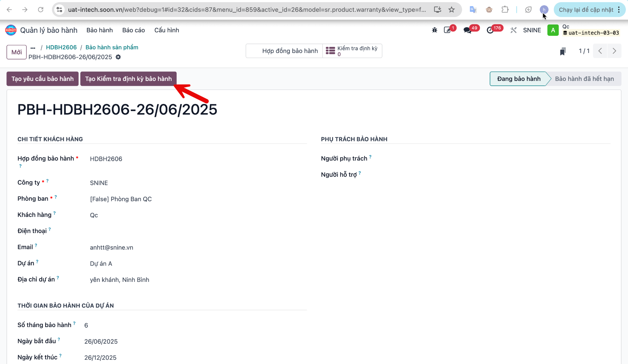Click the bookmark icon near the pager

[563, 51]
